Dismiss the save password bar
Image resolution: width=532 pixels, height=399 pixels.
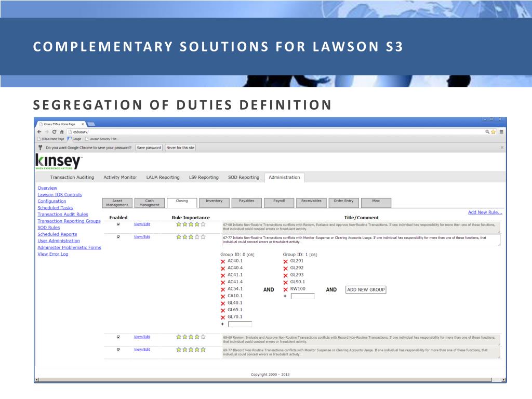(x=502, y=148)
